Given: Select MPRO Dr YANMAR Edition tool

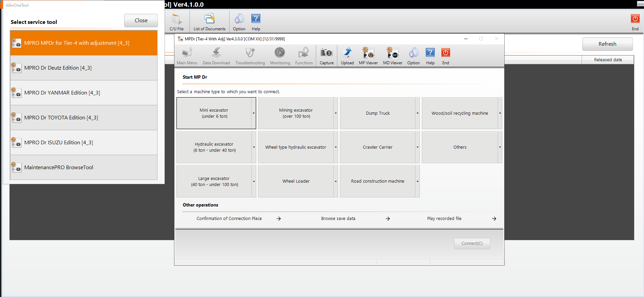Looking at the screenshot, I should tap(84, 92).
